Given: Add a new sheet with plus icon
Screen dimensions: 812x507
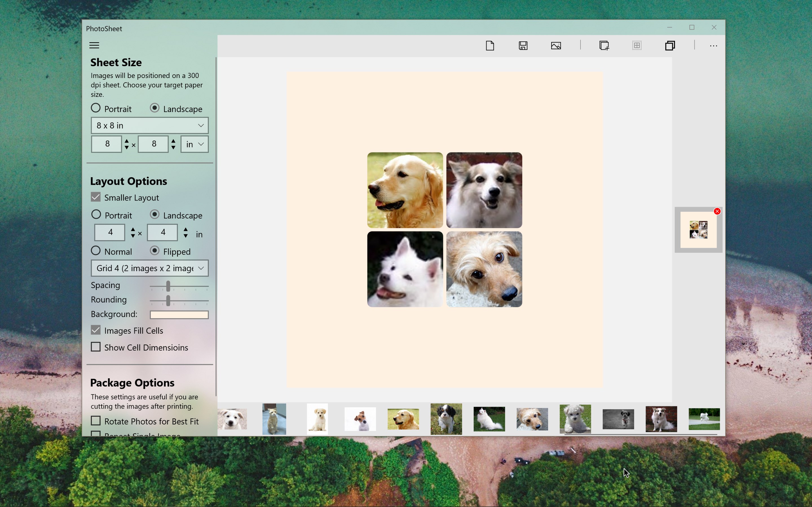Looking at the screenshot, I should pyautogui.click(x=604, y=46).
